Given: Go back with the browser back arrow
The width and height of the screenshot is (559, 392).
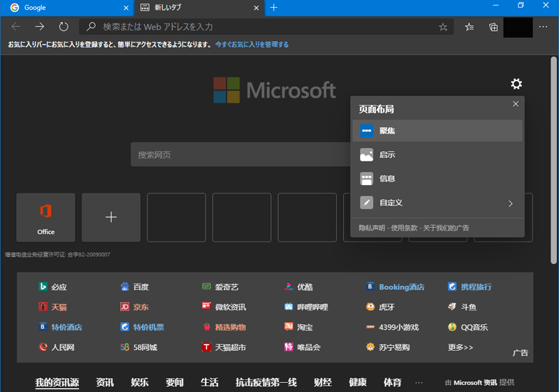Looking at the screenshot, I should tap(16, 27).
